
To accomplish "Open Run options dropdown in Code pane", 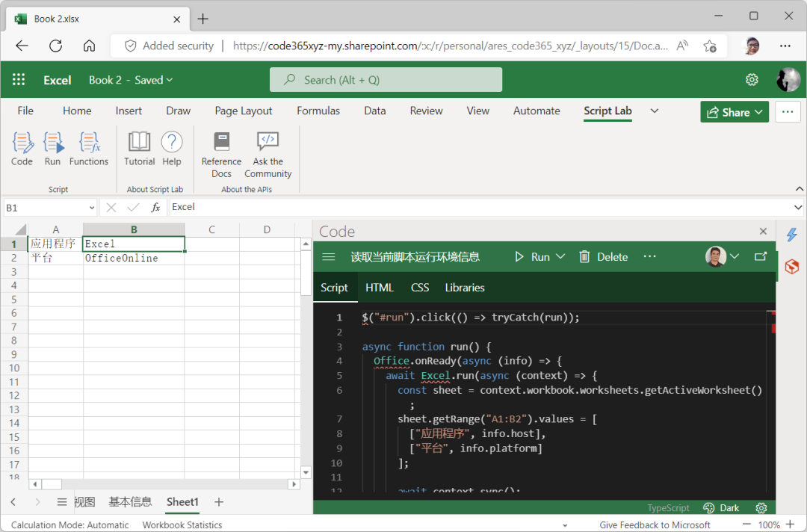I will [561, 256].
